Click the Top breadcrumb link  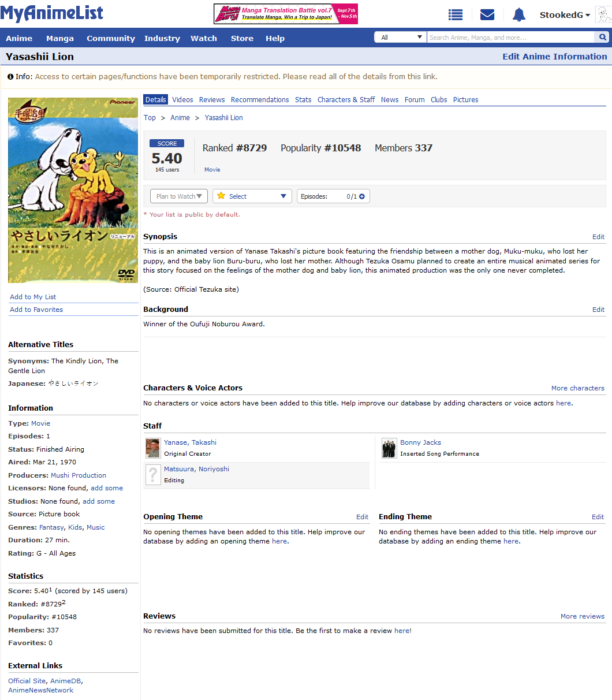point(150,118)
